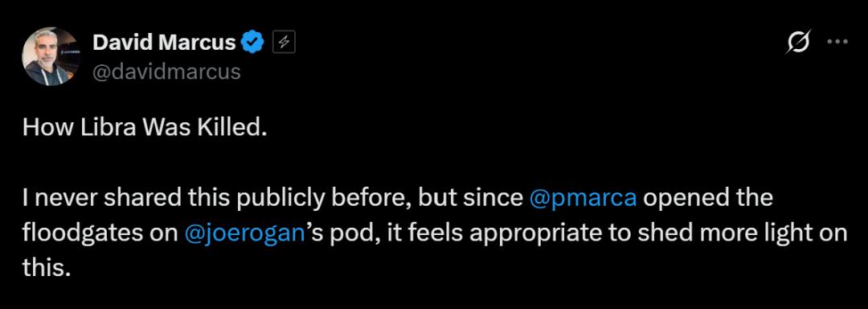This screenshot has height=309, width=868.
Task: Click the line starting "I never shared this publicly"
Action: tap(398, 200)
